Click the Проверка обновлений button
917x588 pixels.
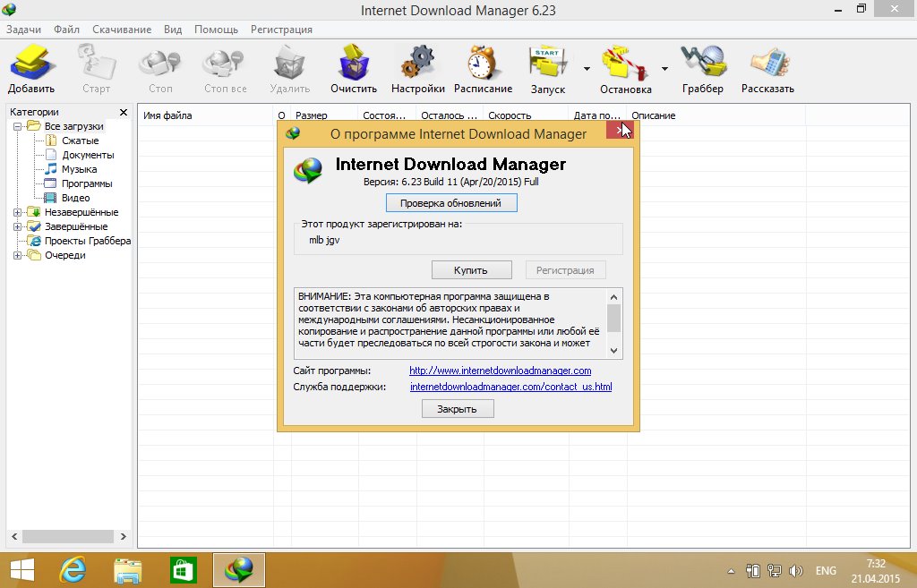[x=451, y=203]
